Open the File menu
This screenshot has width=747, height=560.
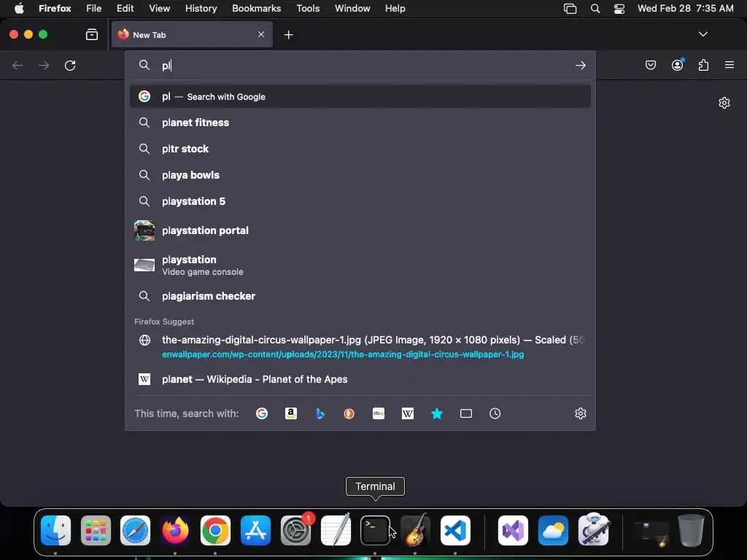tap(94, 8)
